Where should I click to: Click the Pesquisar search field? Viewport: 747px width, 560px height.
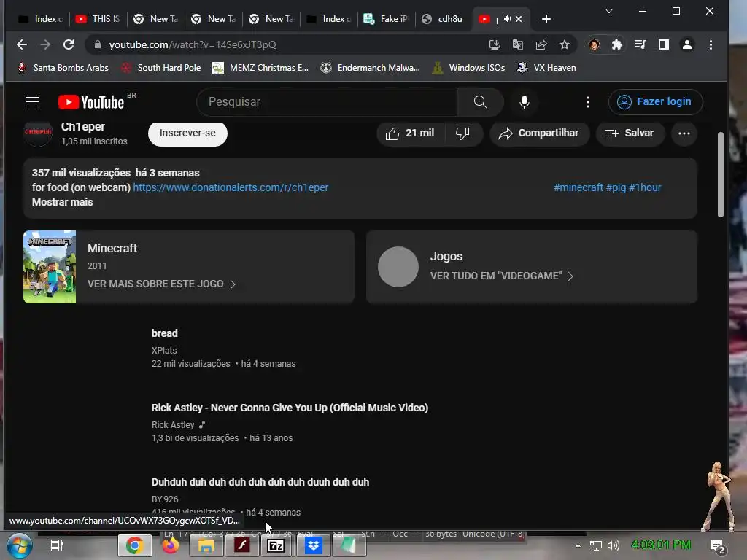coord(329,102)
